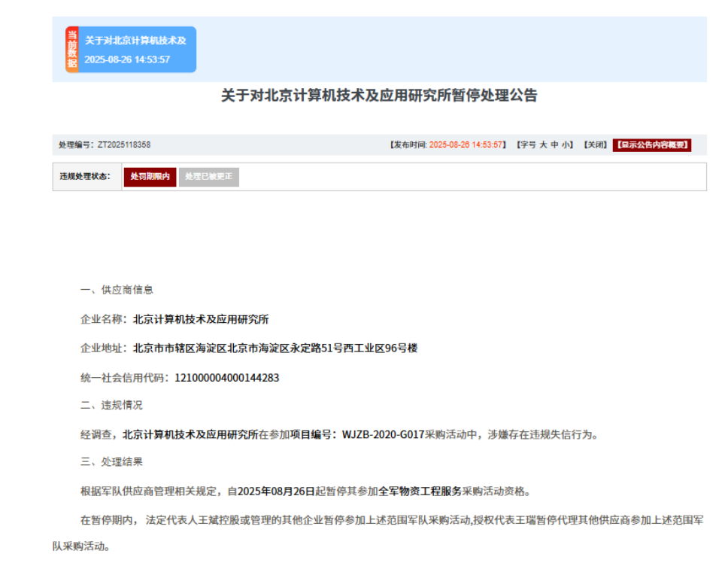Click the red 当前数据 label
The width and height of the screenshot is (728, 563).
pos(72,50)
